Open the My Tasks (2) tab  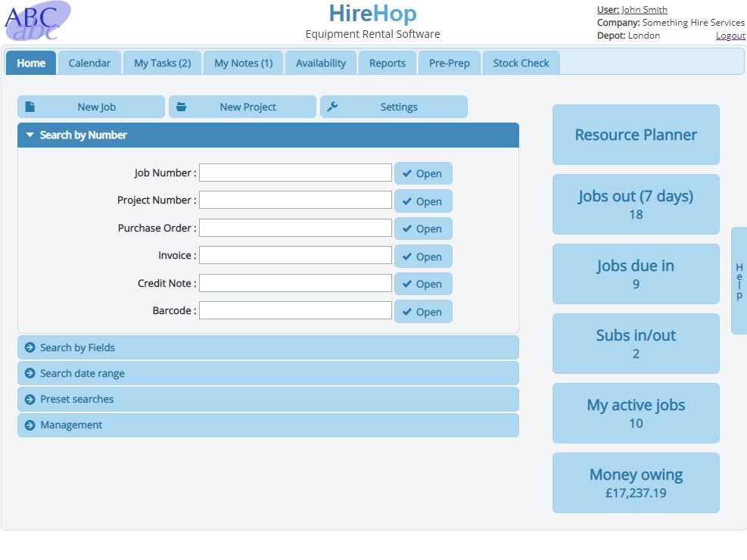point(163,63)
